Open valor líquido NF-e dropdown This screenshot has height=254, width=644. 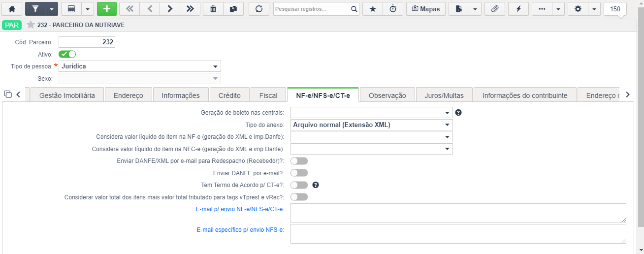(372, 136)
